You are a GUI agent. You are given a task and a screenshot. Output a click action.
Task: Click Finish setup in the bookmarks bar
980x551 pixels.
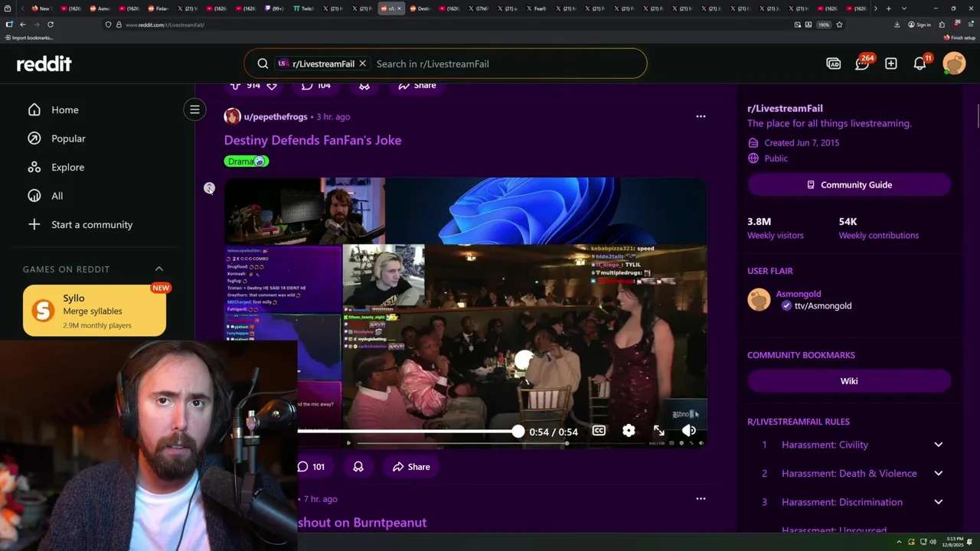click(959, 37)
